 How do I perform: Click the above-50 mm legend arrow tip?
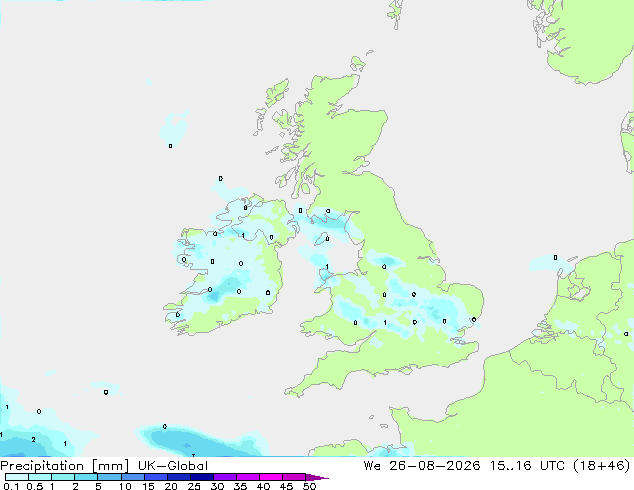317,477
